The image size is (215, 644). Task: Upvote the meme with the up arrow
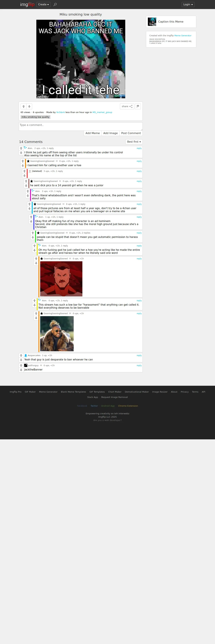point(24,106)
